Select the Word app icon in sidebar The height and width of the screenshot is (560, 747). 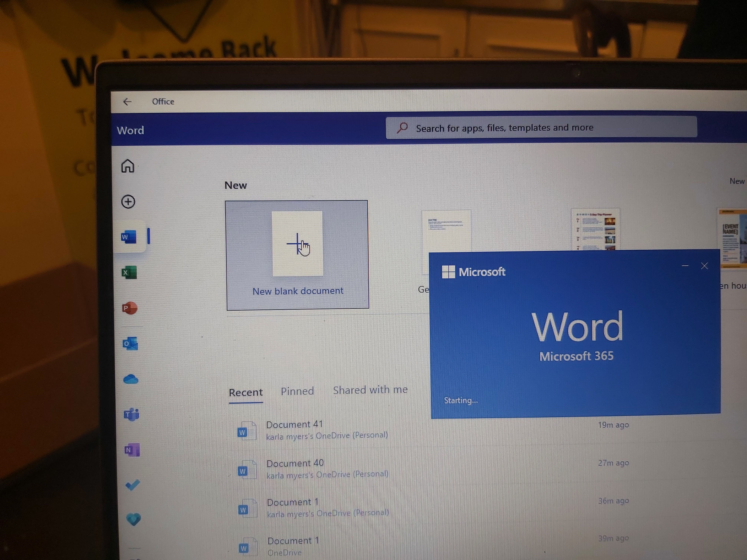(x=129, y=237)
